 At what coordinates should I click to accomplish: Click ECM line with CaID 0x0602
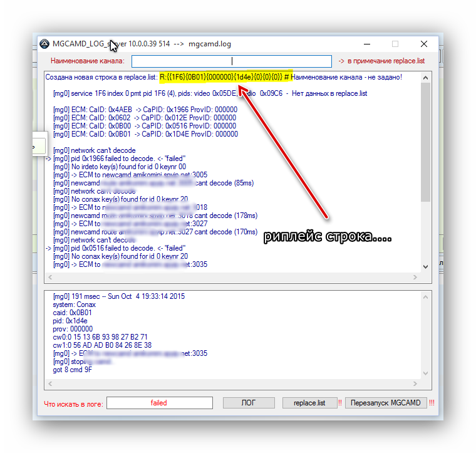[x=145, y=118]
